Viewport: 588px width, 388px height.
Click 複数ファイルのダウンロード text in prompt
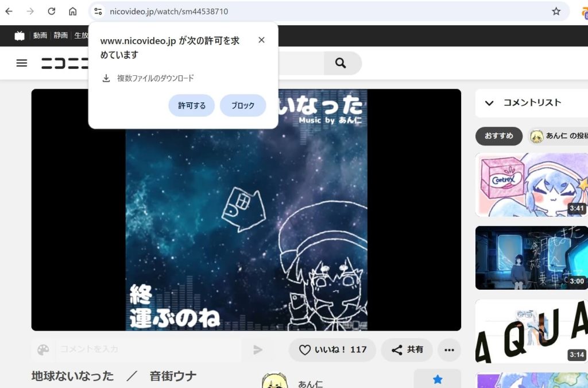click(x=155, y=78)
